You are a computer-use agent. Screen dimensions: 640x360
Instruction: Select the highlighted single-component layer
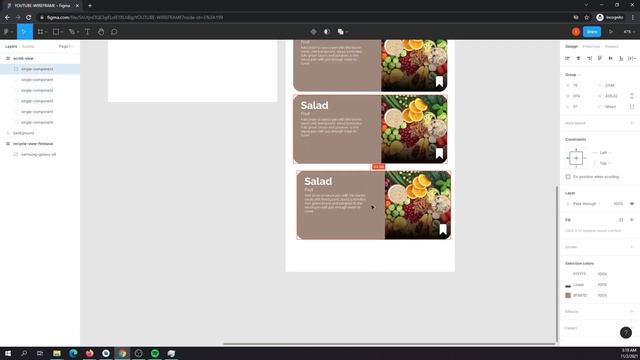pos(40,69)
